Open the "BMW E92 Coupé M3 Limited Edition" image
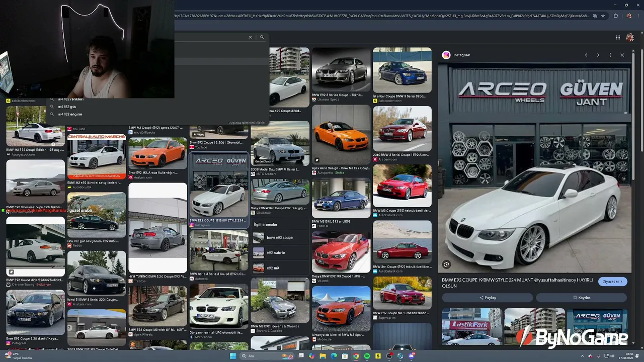Screen dimensions: 644x362 [402, 293]
